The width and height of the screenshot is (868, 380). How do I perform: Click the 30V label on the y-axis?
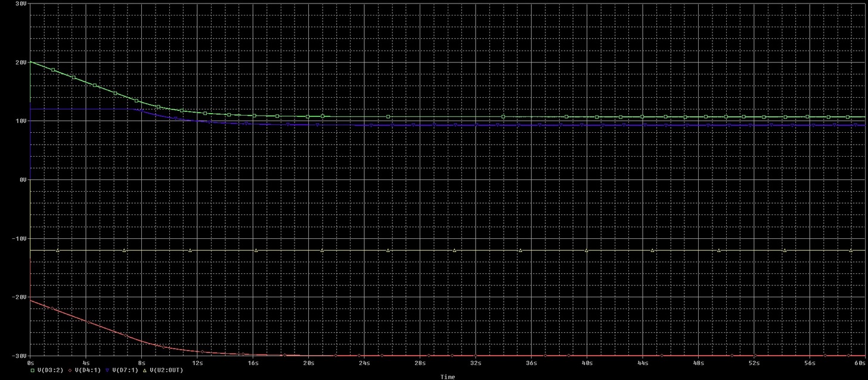point(20,4)
